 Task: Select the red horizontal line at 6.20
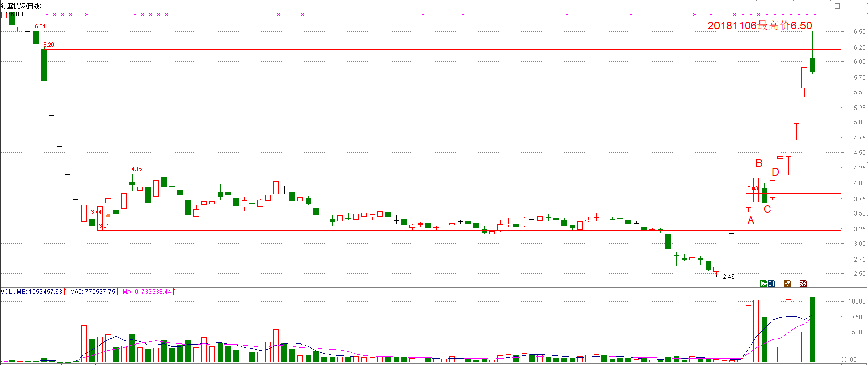click(409, 49)
